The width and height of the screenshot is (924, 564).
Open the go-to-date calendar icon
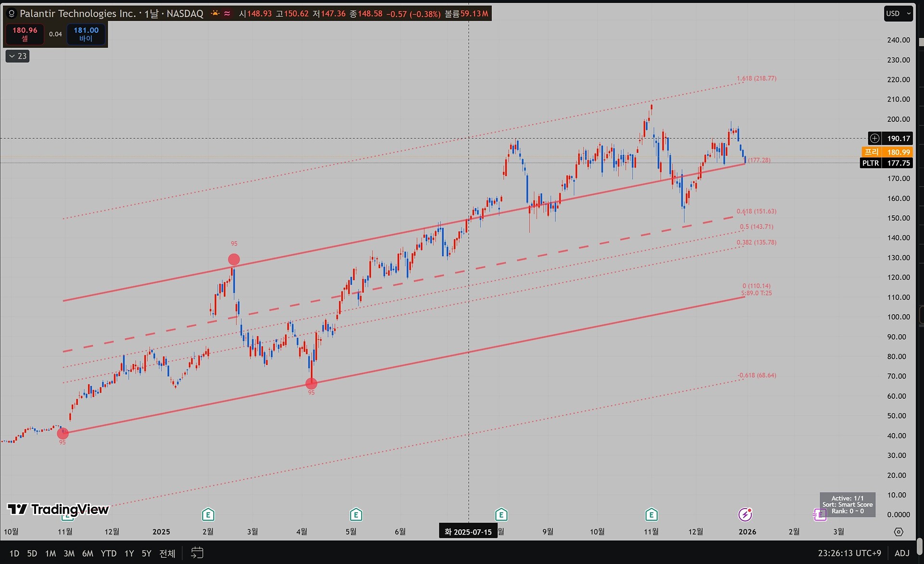(x=197, y=552)
